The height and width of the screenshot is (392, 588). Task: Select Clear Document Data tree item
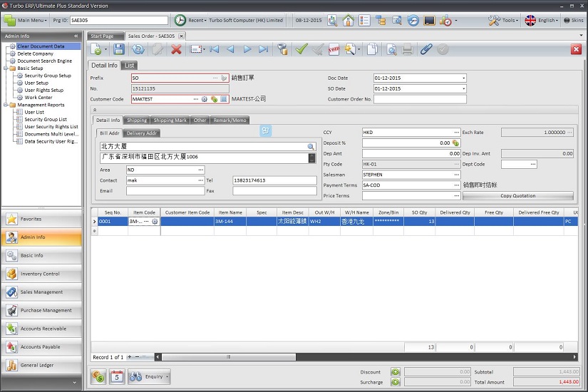41,46
